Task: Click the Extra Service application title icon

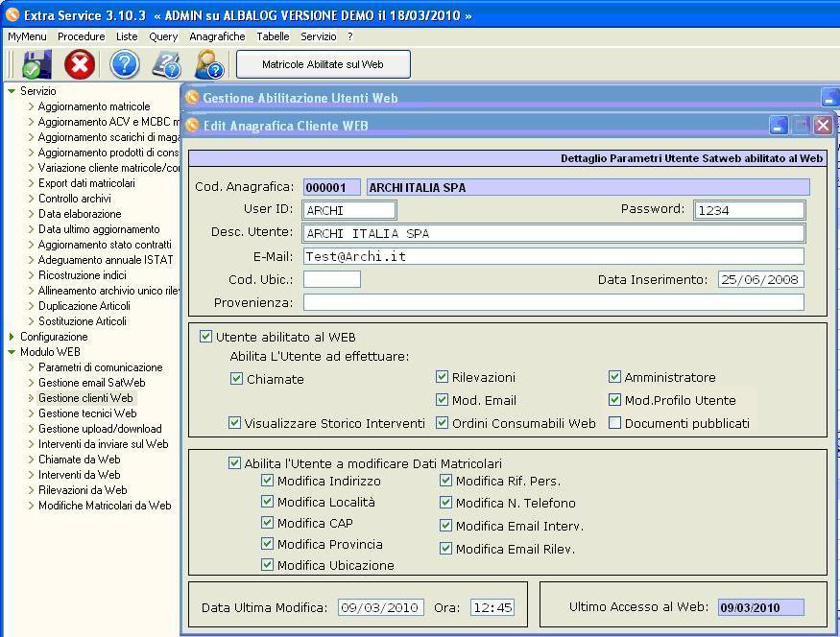Action: [12, 15]
